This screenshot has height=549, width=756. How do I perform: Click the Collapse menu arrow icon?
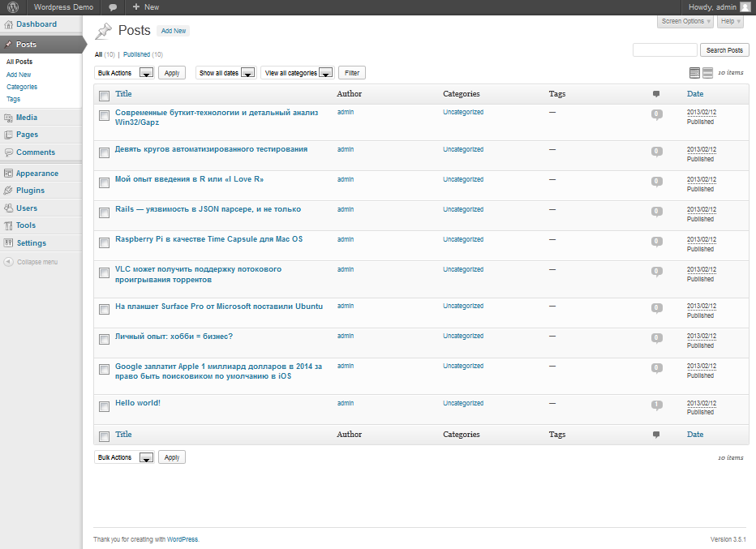(x=8, y=262)
